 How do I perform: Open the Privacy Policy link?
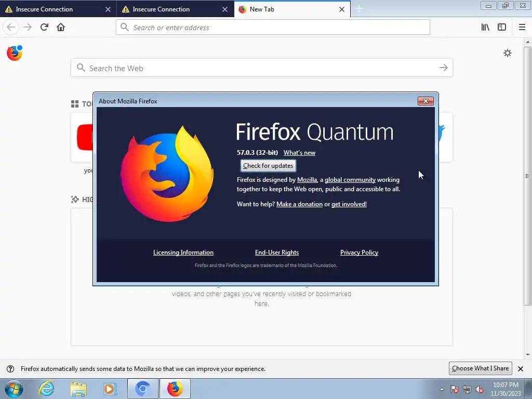coord(359,252)
